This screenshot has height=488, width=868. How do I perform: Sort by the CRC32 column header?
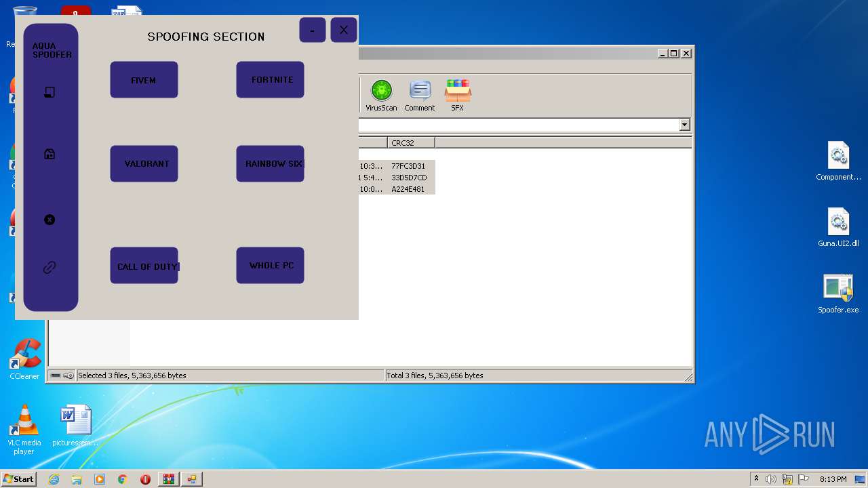[x=411, y=143]
